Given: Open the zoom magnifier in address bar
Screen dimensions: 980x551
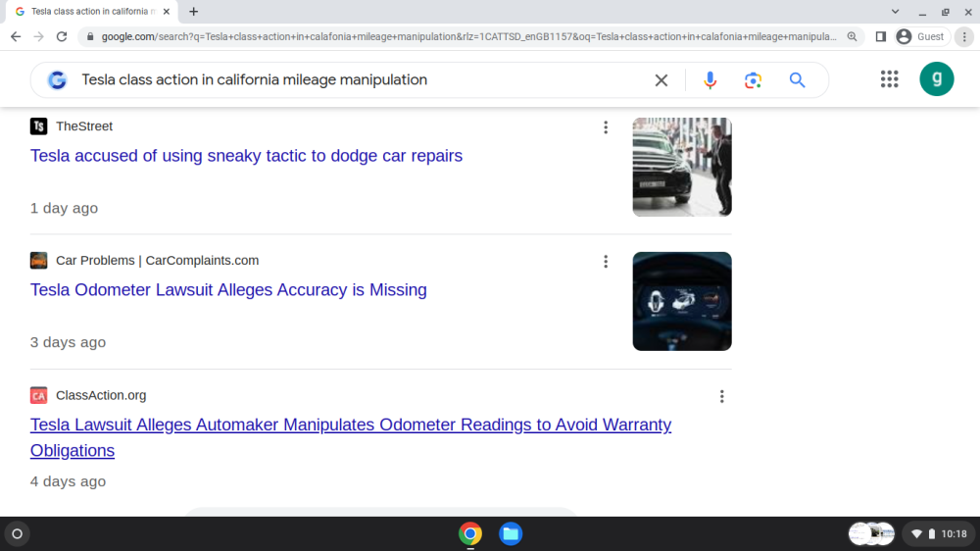Looking at the screenshot, I should click(852, 37).
